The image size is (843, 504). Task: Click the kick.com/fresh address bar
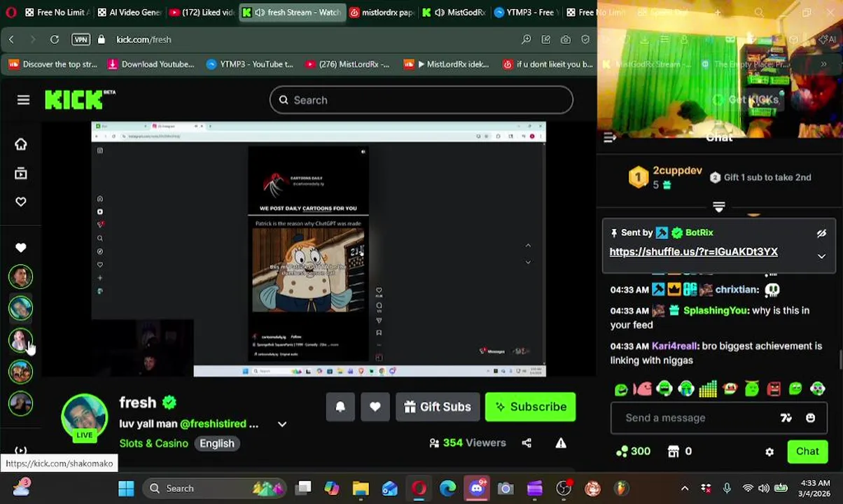click(144, 39)
